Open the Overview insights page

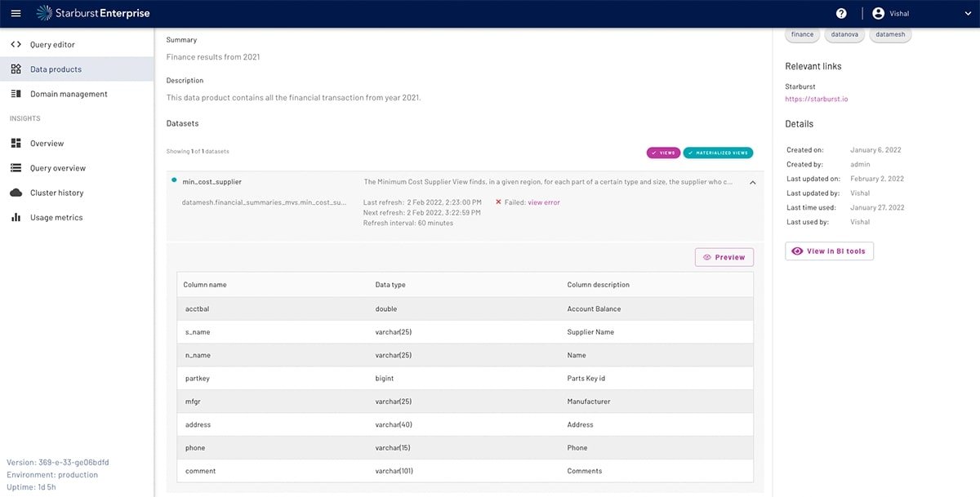[x=47, y=144]
